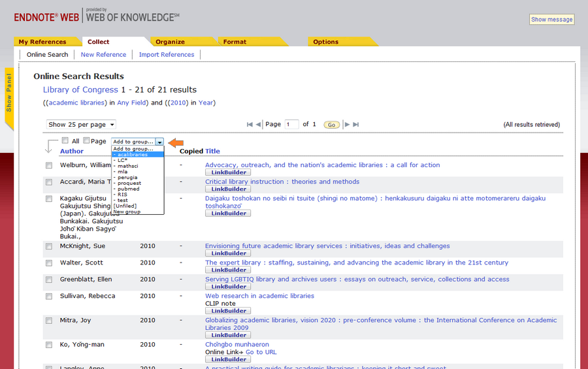Image resolution: width=588 pixels, height=369 pixels.
Task: Check the All references checkbox
Action: click(65, 140)
